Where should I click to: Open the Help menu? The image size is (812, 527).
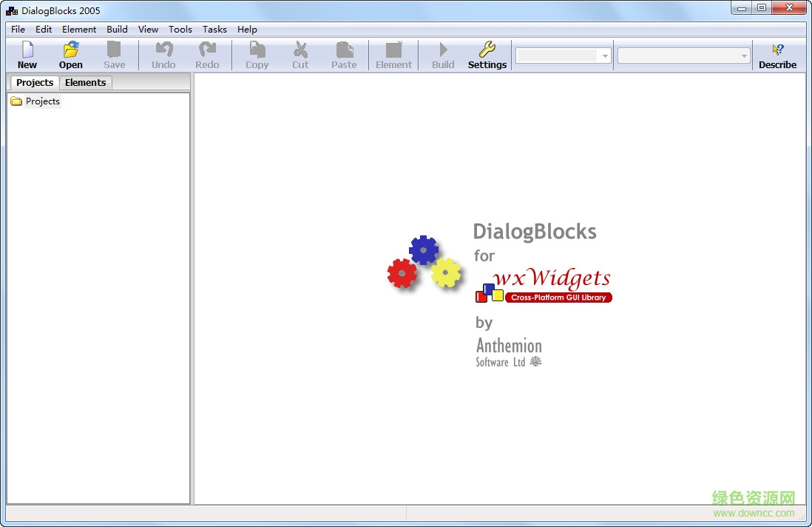(x=247, y=29)
